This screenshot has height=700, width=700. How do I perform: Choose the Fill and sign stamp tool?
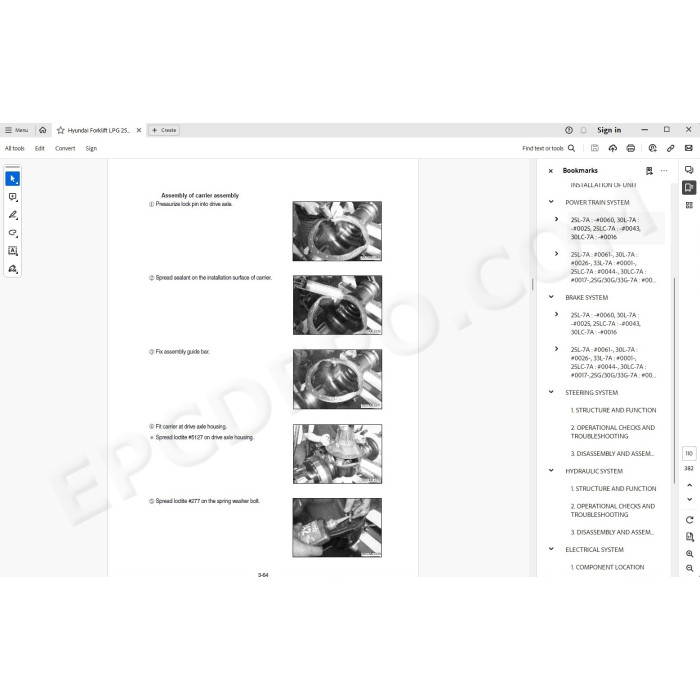[12, 269]
